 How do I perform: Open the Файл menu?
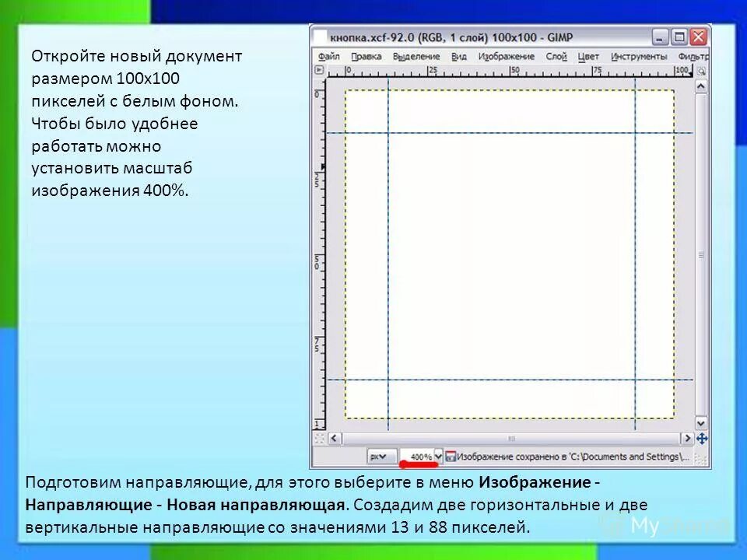(x=329, y=56)
